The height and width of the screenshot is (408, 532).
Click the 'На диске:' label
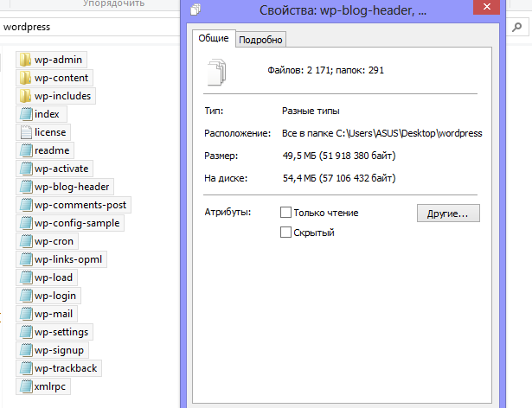pyautogui.click(x=226, y=178)
